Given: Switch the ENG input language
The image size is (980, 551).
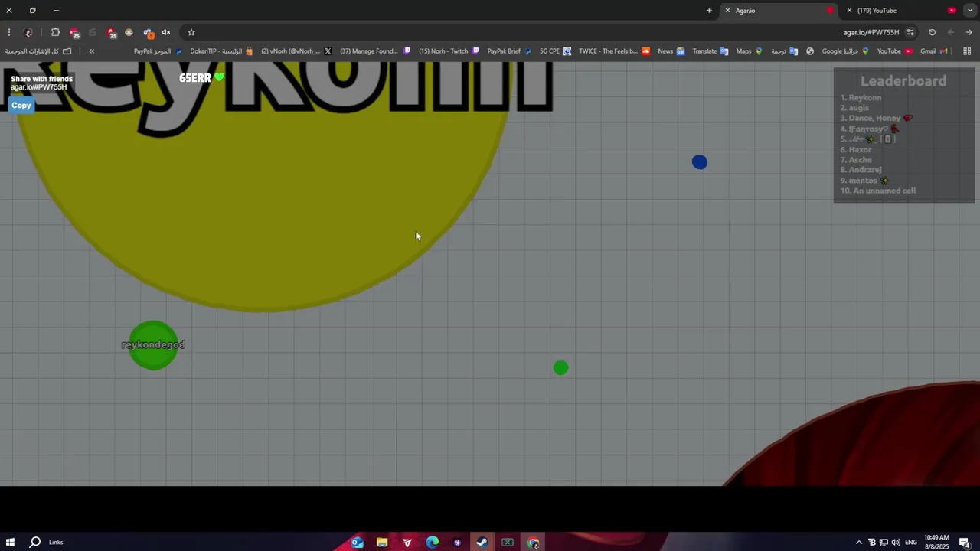Looking at the screenshot, I should 911,543.
